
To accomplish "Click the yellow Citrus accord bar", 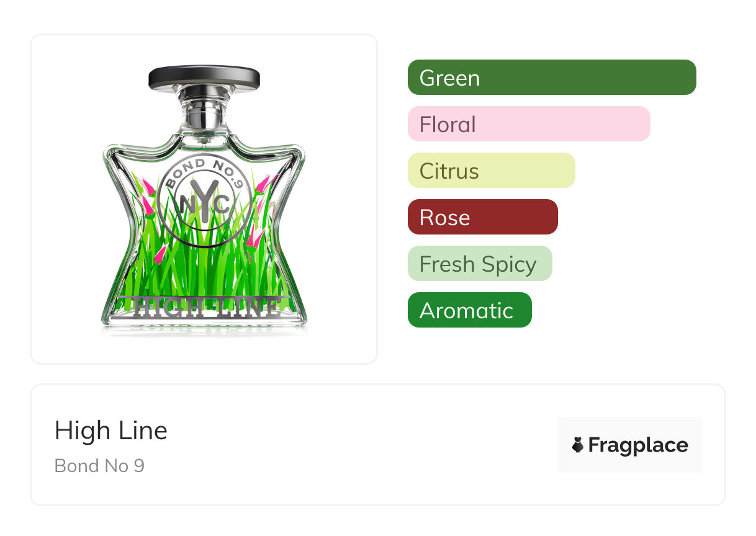I will (491, 171).
